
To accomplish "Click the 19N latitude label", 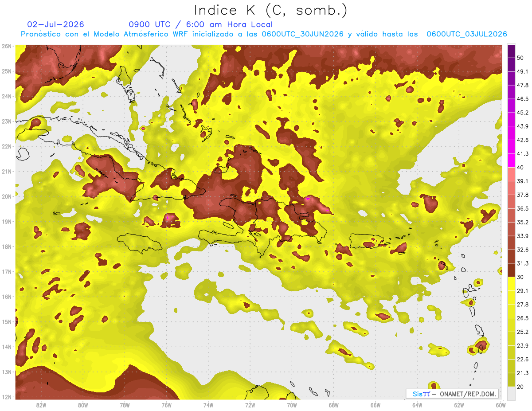I will (7, 222).
